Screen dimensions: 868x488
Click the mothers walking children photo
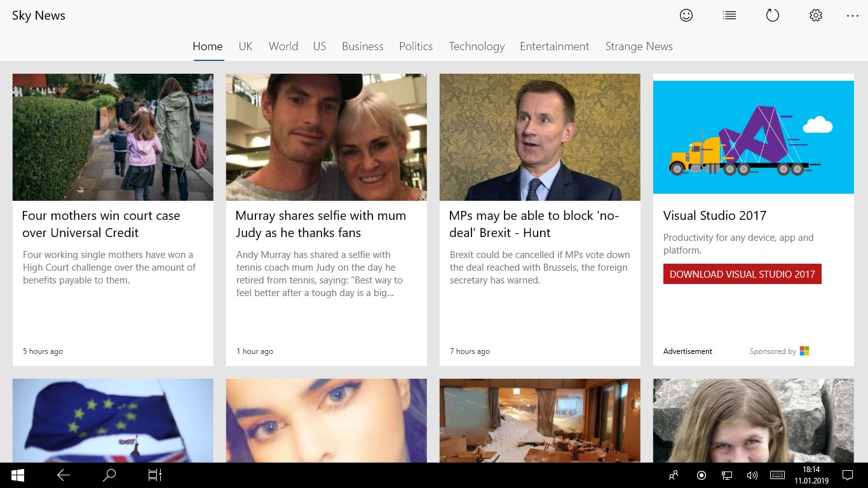(113, 137)
